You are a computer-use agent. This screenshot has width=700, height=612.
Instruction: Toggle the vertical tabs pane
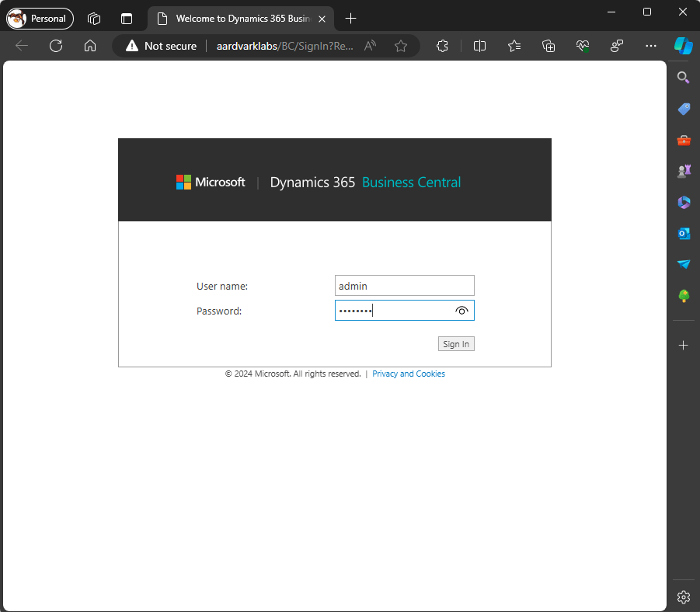127,19
